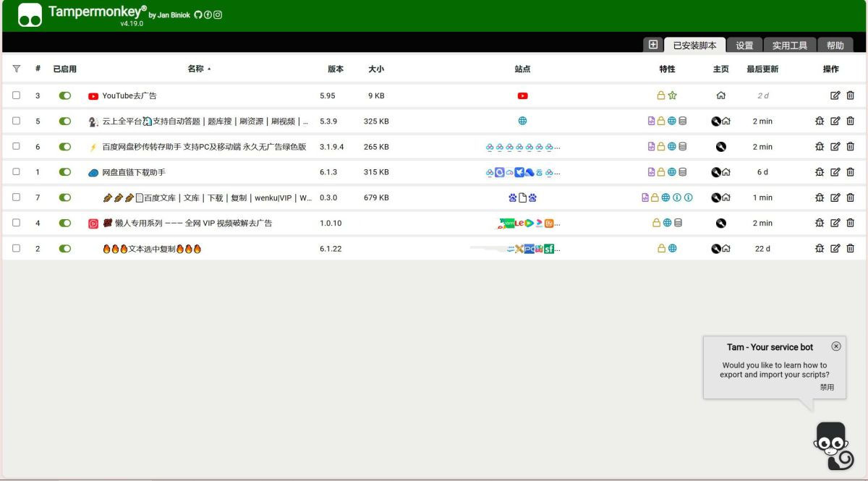
Task: Click bug icon in 云上全平台 row
Action: (820, 121)
